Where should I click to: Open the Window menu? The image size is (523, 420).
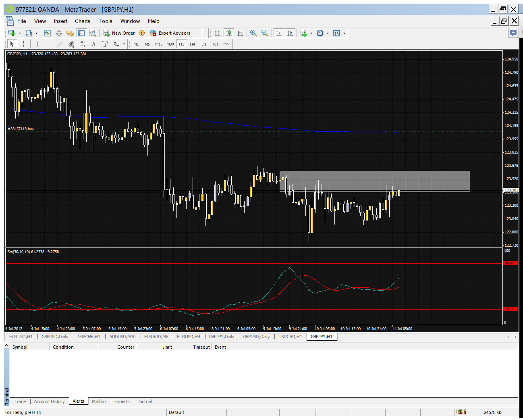coord(130,21)
